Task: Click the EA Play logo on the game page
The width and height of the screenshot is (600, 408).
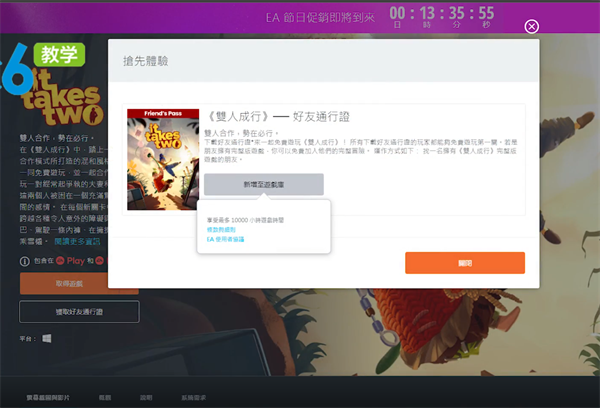Action: tap(70, 261)
